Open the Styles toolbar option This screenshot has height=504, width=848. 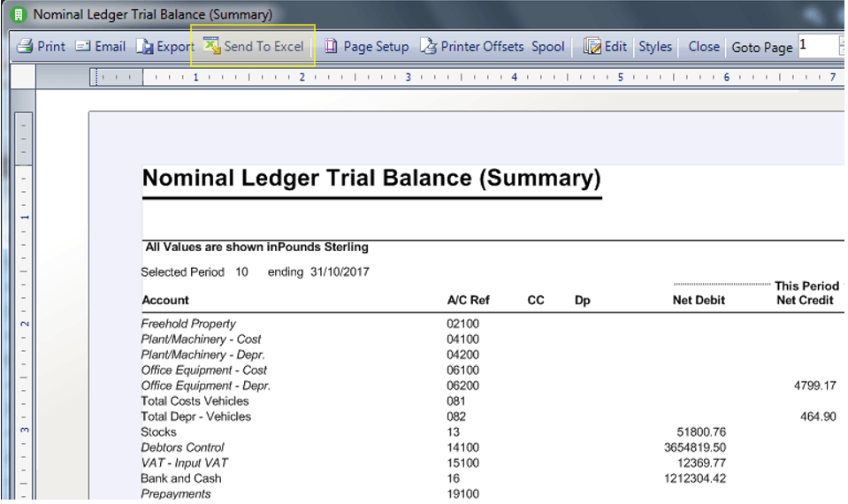(x=655, y=47)
